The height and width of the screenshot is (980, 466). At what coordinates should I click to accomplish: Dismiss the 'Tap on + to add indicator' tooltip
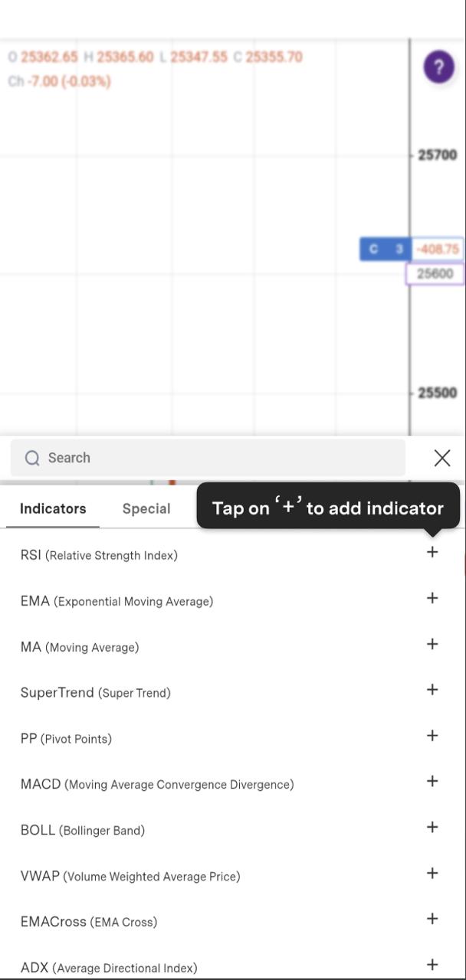pos(328,508)
